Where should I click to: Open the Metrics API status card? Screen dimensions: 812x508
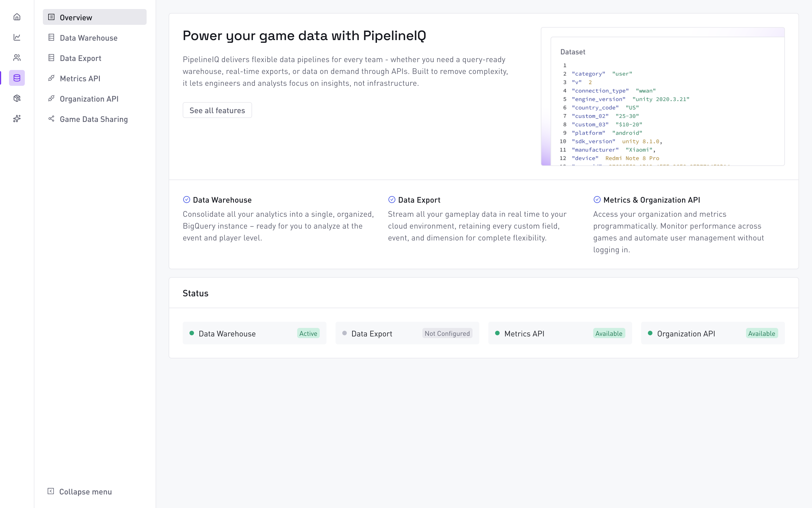pos(560,333)
